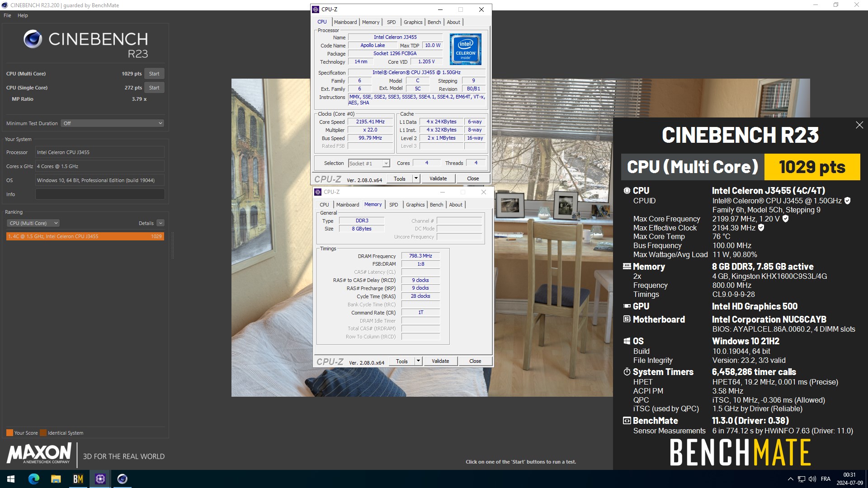Viewport: 868px width, 488px height.
Task: Click the CPUID verified shield icon
Action: pyautogui.click(x=848, y=201)
